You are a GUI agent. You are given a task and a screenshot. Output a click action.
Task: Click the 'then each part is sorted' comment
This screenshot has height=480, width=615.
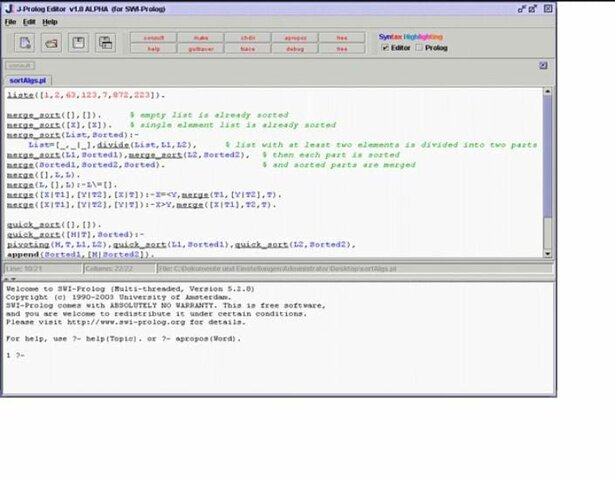(331, 155)
